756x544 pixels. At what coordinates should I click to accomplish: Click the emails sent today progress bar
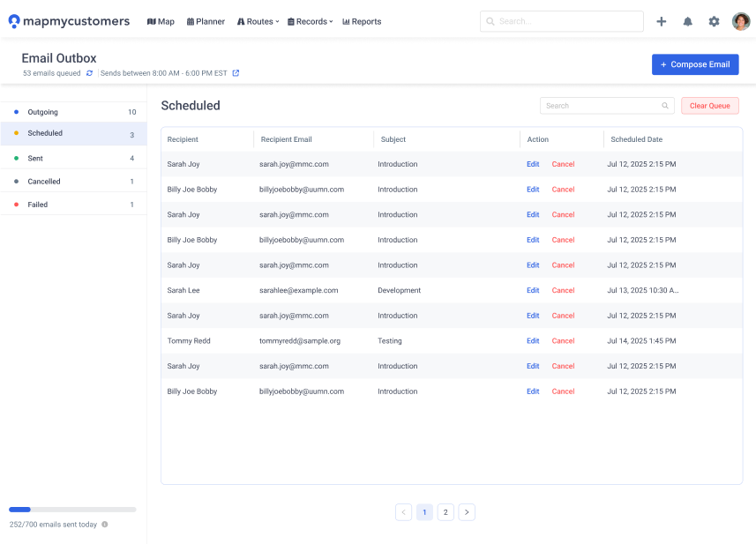(72, 510)
